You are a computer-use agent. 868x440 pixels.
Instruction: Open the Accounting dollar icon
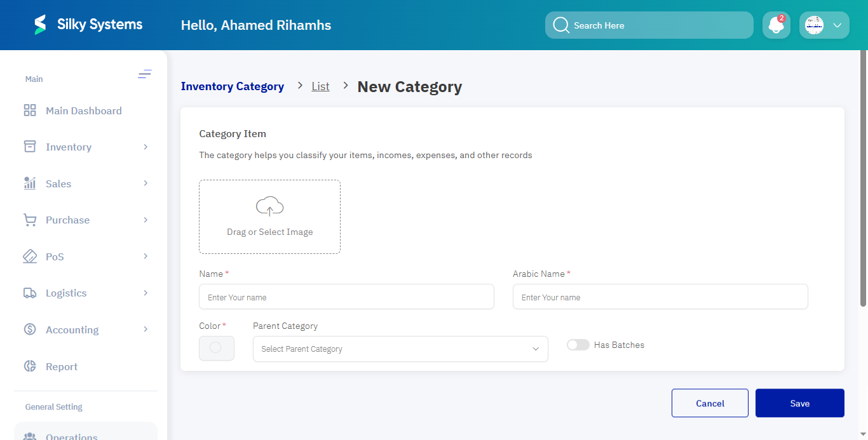point(29,329)
